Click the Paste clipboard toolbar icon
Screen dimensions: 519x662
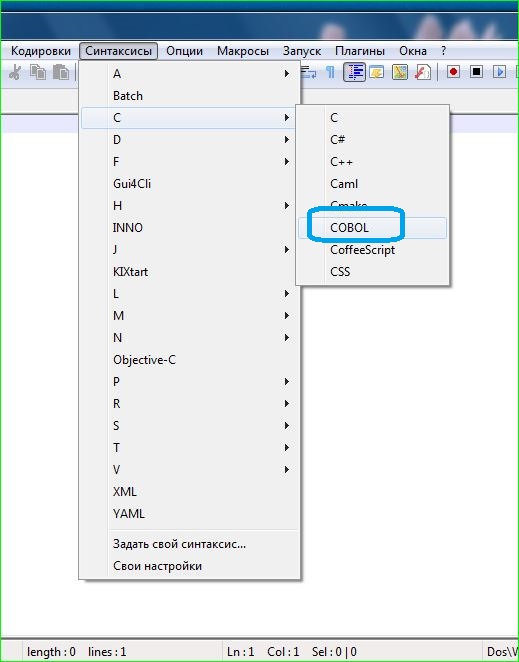61,73
